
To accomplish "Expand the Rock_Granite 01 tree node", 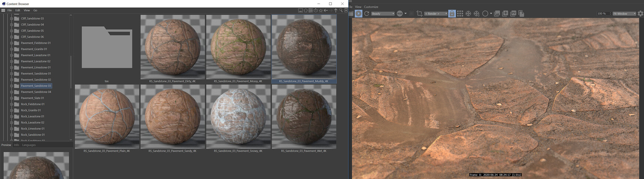I will coord(11,110).
